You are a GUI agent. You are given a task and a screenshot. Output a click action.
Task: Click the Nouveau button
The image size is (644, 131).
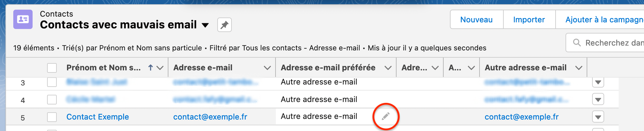point(476,20)
